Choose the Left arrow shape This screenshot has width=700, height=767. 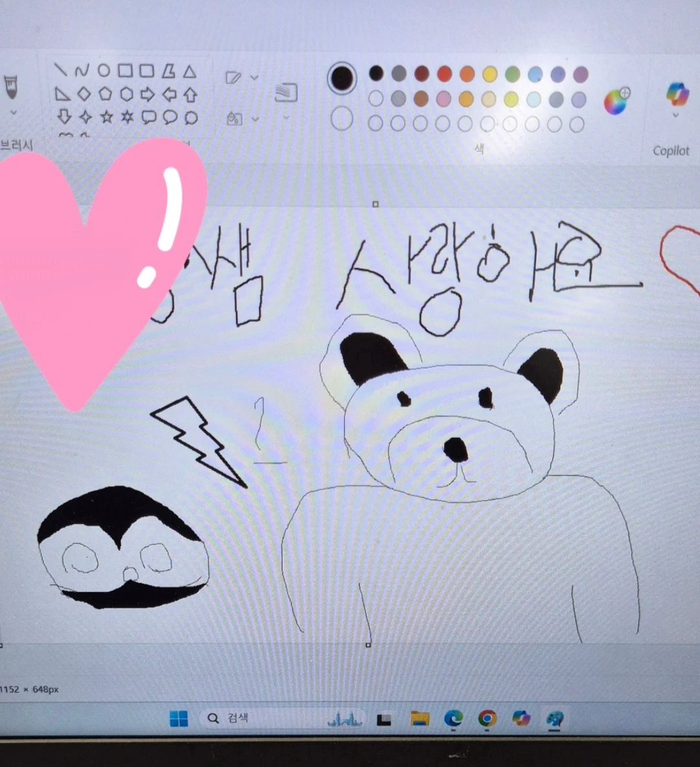coord(169,94)
